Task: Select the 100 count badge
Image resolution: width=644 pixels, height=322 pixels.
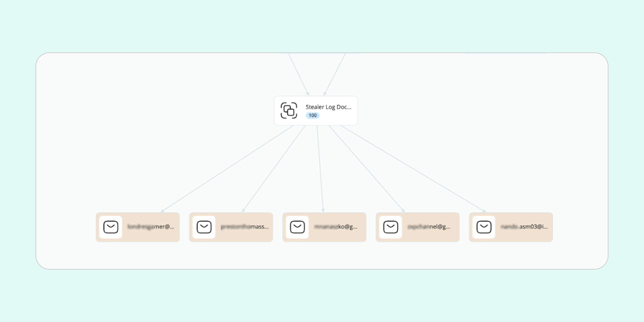Action: pos(313,115)
